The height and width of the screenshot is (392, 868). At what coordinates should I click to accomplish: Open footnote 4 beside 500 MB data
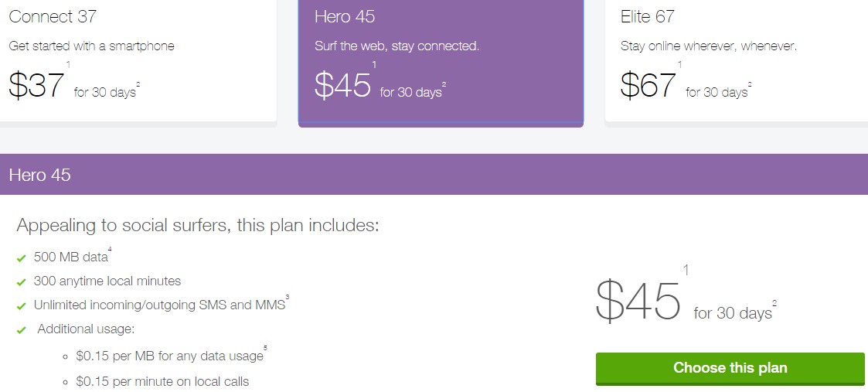pos(111,249)
